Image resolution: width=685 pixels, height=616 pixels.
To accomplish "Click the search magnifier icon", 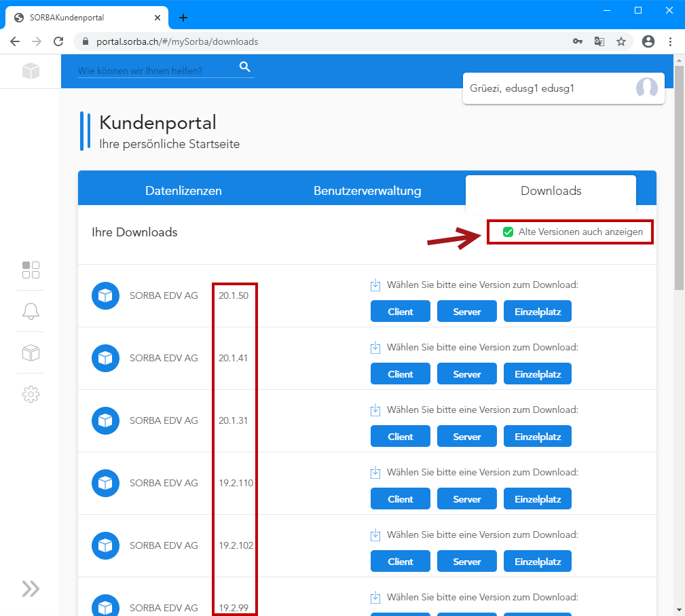I will [x=245, y=67].
